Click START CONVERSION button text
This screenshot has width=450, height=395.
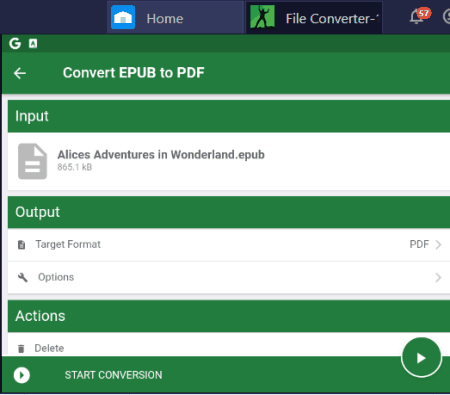pyautogui.click(x=113, y=375)
